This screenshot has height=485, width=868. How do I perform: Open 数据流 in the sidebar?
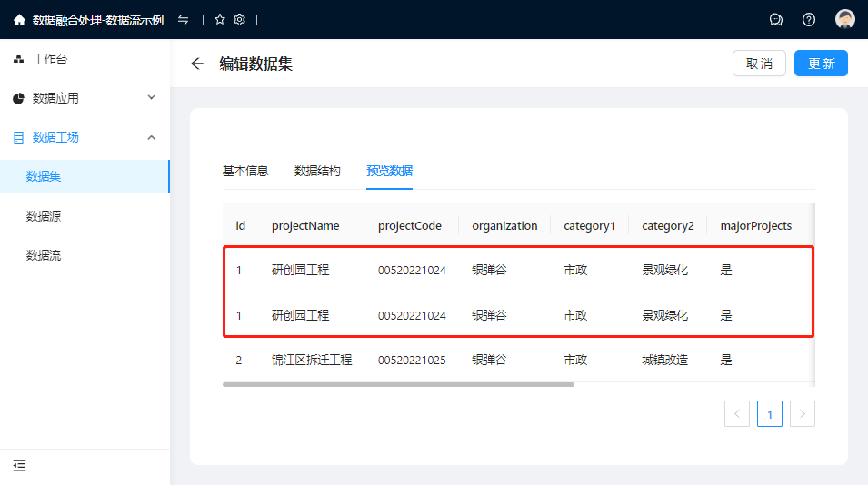coord(44,255)
